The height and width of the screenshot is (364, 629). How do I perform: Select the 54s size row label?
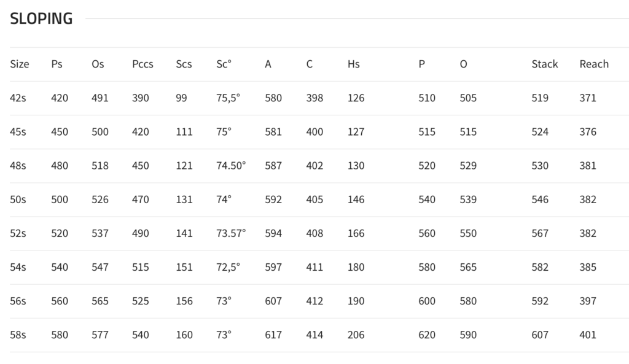[18, 268]
